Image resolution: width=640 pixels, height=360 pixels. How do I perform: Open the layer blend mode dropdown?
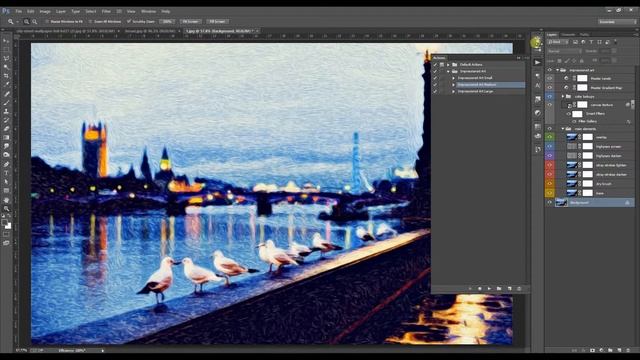[x=564, y=51]
